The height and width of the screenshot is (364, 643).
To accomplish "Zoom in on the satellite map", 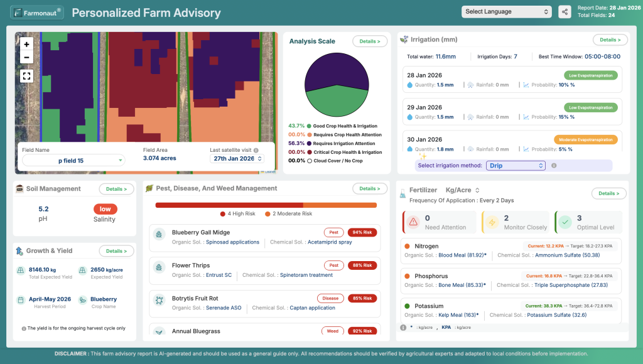I will tap(26, 45).
